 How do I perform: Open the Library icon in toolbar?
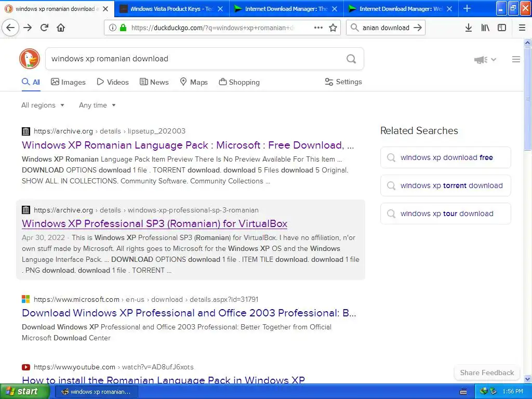click(485, 28)
